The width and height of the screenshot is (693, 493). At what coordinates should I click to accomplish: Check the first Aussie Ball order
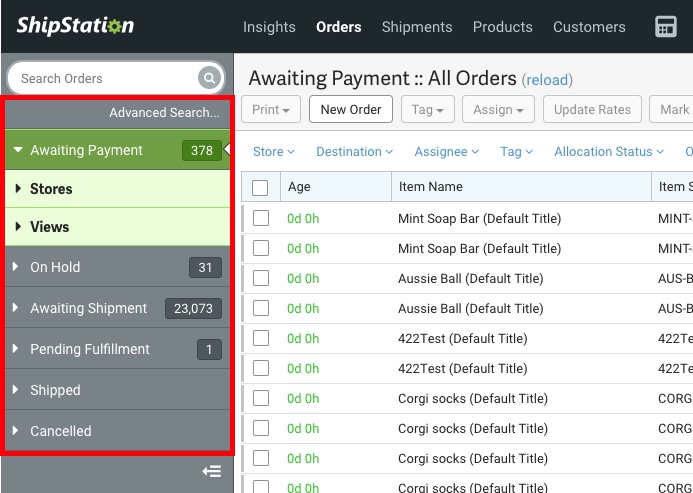coord(261,278)
